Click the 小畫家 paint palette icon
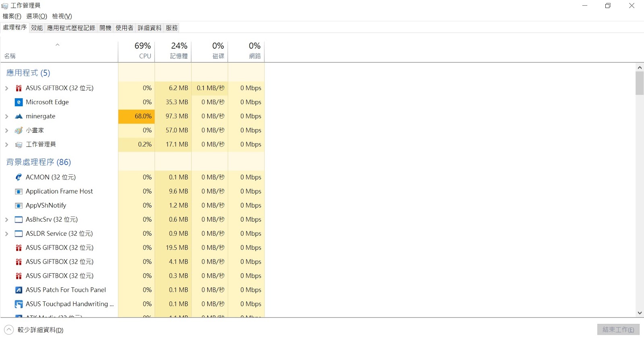This screenshot has height=342, width=644. click(19, 130)
